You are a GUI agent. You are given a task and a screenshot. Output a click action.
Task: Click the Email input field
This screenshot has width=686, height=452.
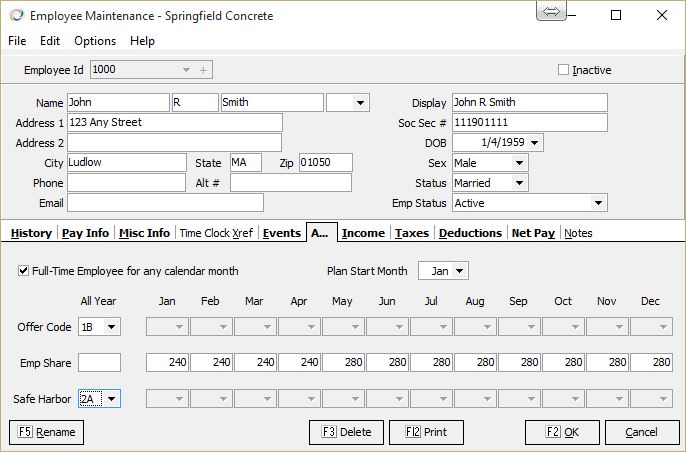tap(165, 203)
